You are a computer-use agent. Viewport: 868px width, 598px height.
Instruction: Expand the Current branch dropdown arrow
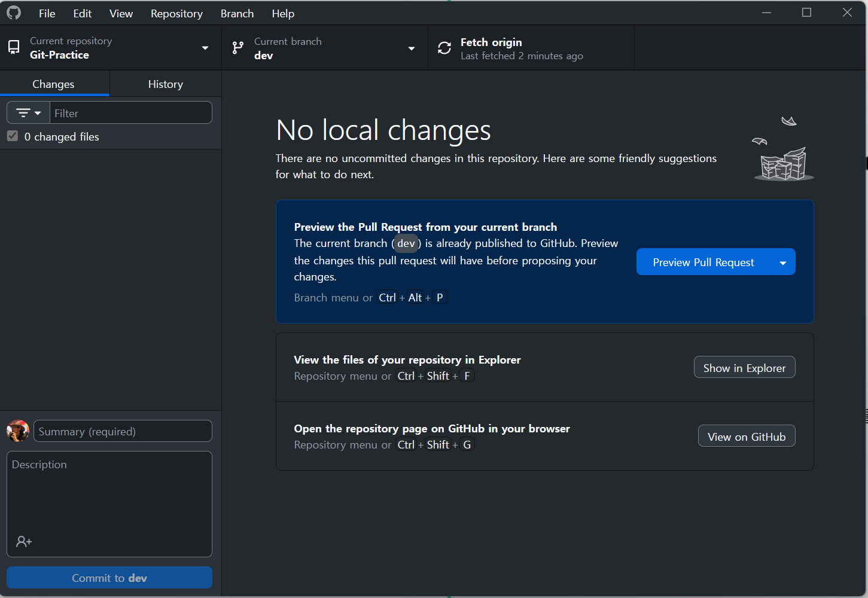point(412,48)
